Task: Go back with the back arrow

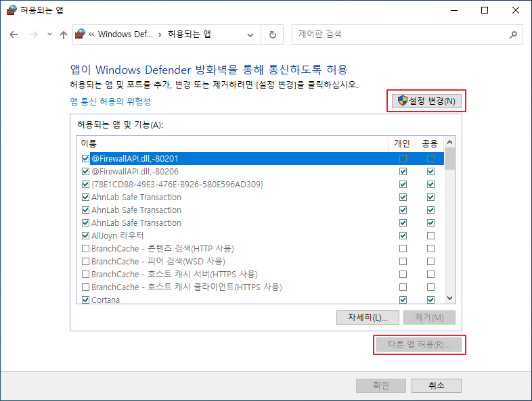Action: pos(14,34)
